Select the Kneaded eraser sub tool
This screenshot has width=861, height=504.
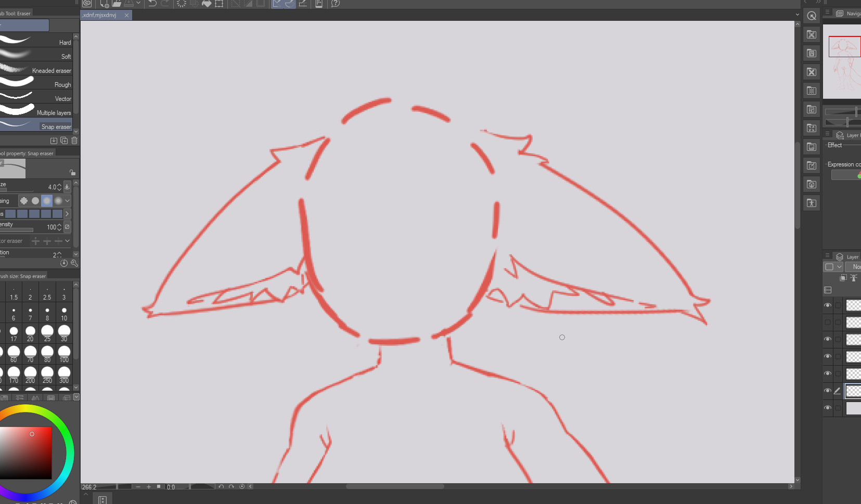(36, 69)
